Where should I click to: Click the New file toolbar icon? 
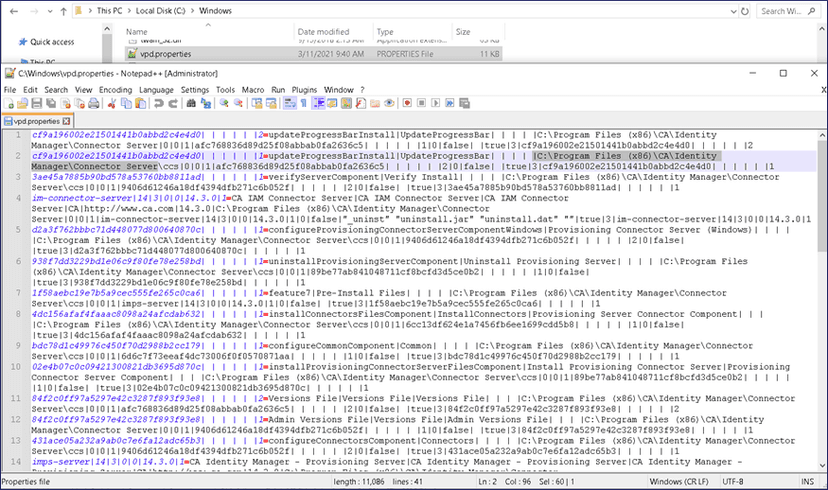pos(8,103)
